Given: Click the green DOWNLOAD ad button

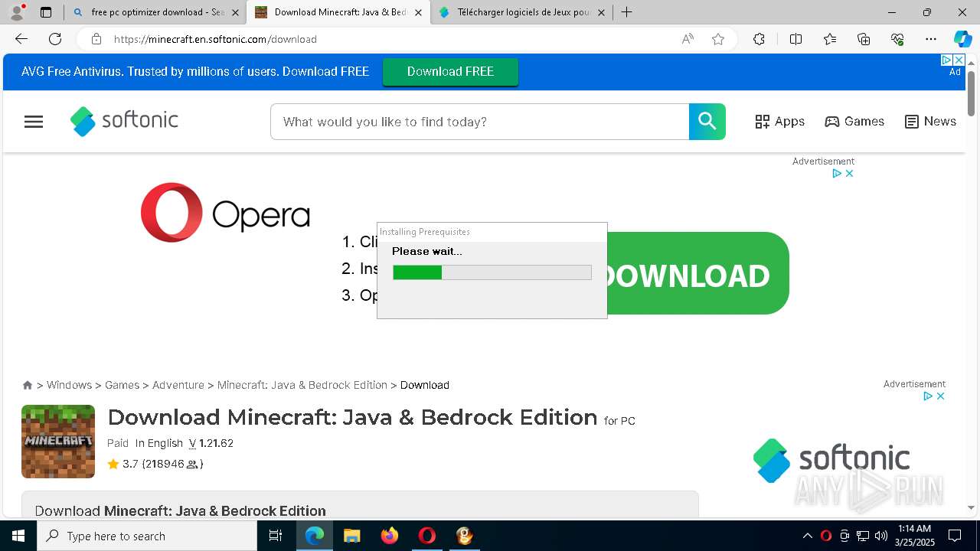Looking at the screenshot, I should [x=698, y=273].
